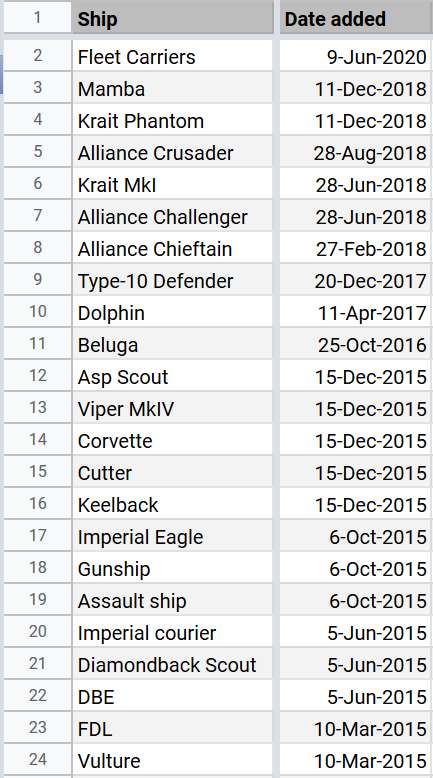Select the Mamba ship cell
433x778 pixels.
(173, 88)
